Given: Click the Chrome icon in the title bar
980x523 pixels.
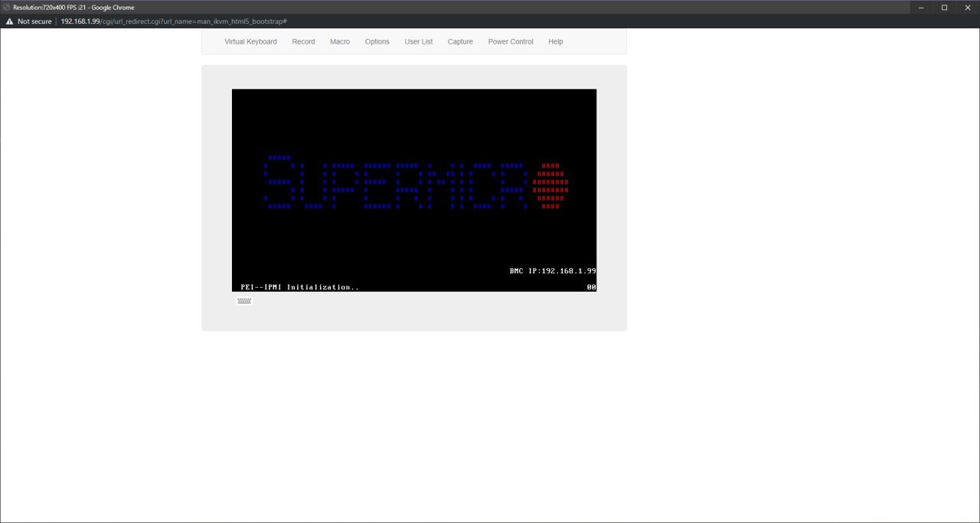Looking at the screenshot, I should [7, 7].
